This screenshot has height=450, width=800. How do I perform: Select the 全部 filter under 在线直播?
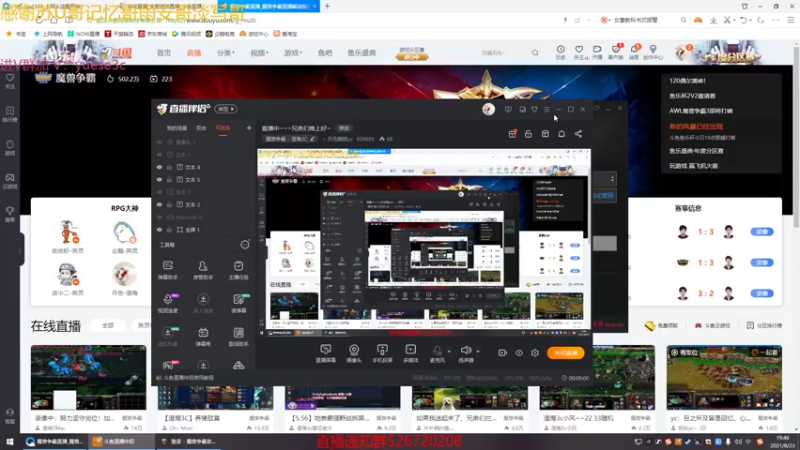[108, 326]
